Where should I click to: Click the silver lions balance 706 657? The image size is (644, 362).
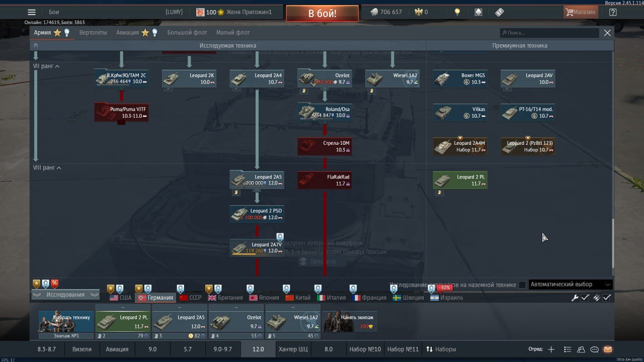point(386,12)
